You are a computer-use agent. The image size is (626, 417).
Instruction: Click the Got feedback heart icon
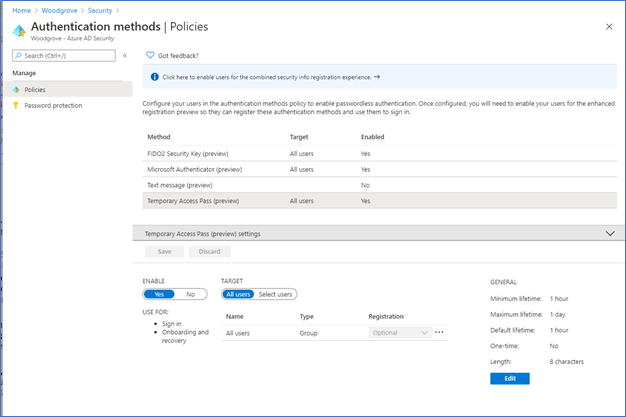150,55
